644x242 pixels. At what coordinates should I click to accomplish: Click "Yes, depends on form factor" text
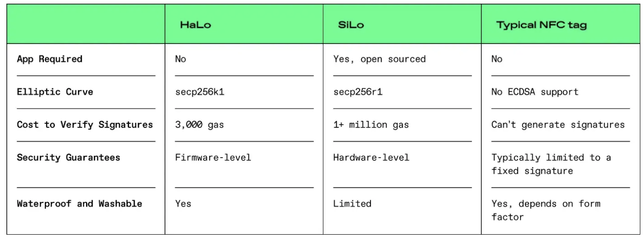click(x=546, y=210)
